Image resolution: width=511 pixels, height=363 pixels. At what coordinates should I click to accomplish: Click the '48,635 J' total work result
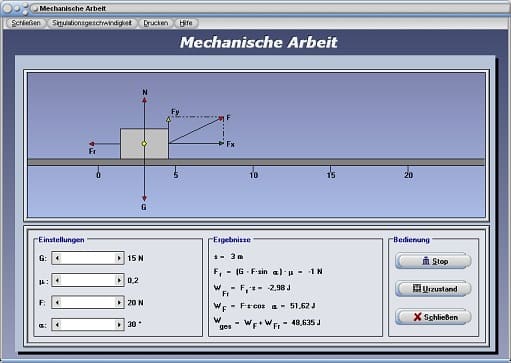[x=306, y=322]
